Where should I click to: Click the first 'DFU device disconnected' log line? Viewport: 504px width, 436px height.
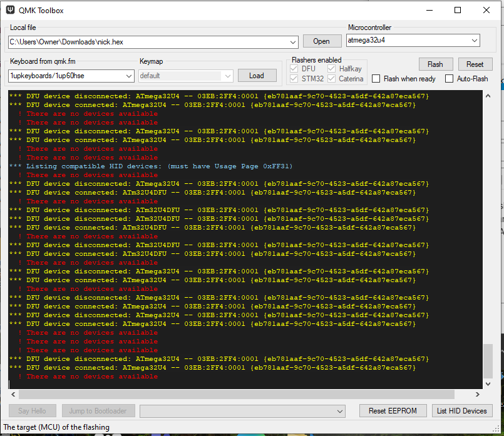pos(219,96)
